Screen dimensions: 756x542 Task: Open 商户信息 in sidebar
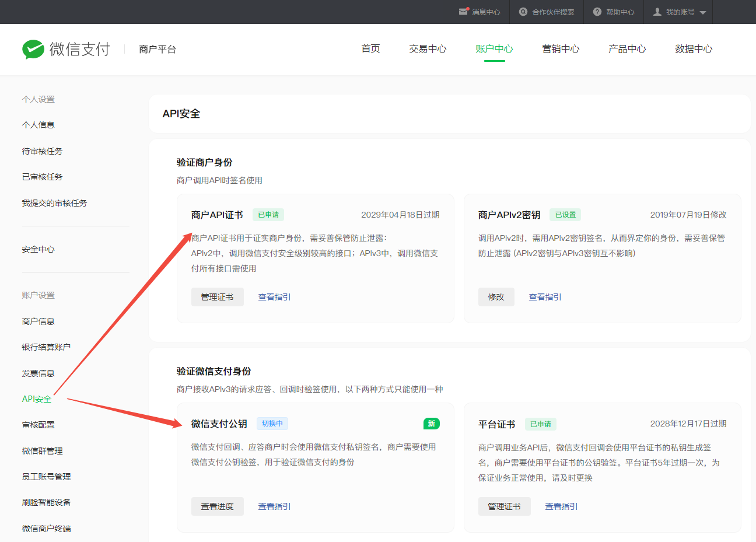[38, 321]
